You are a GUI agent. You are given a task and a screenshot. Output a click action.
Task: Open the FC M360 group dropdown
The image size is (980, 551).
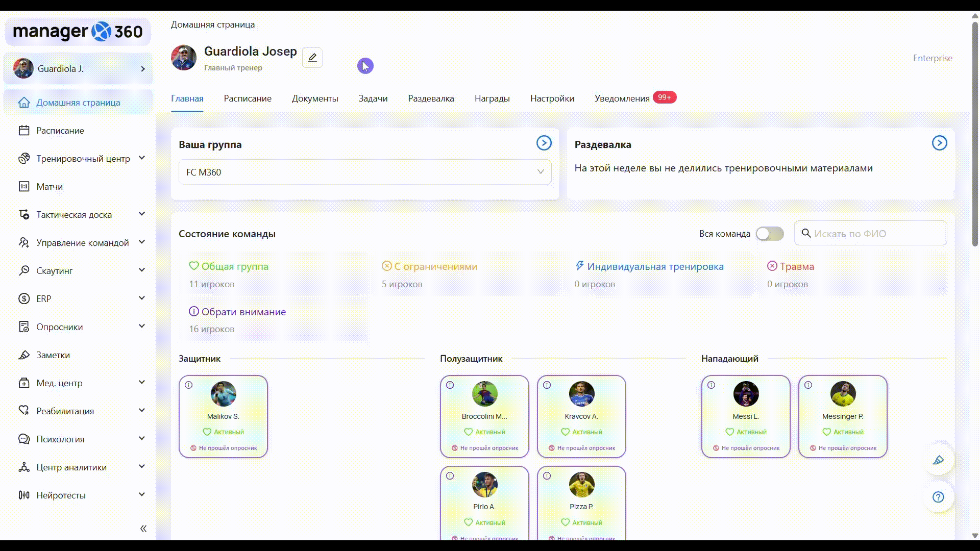coord(364,172)
